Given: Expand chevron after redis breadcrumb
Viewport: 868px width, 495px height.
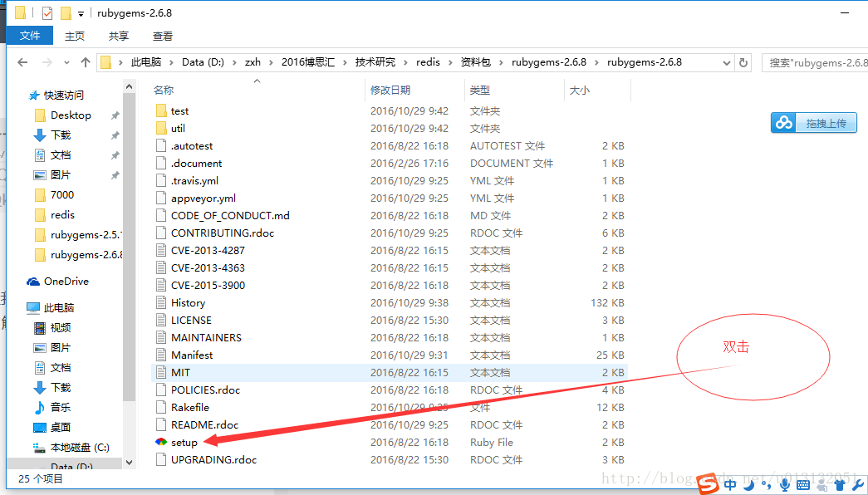Looking at the screenshot, I should (450, 62).
